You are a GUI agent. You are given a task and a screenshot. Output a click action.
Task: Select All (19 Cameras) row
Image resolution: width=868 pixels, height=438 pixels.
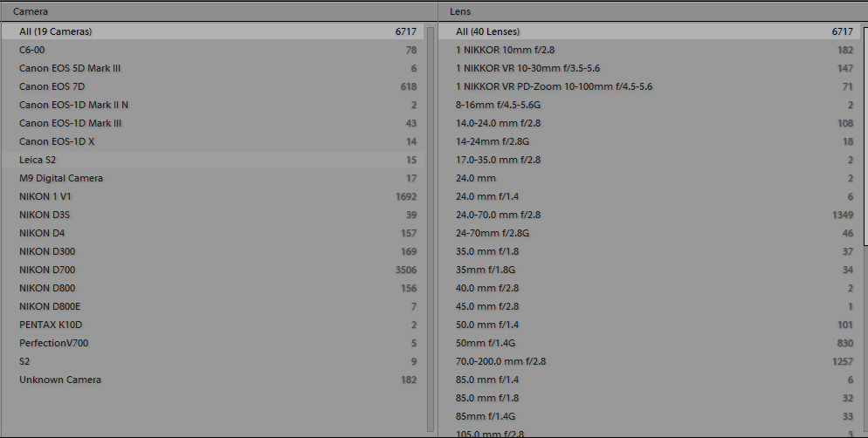coord(212,31)
